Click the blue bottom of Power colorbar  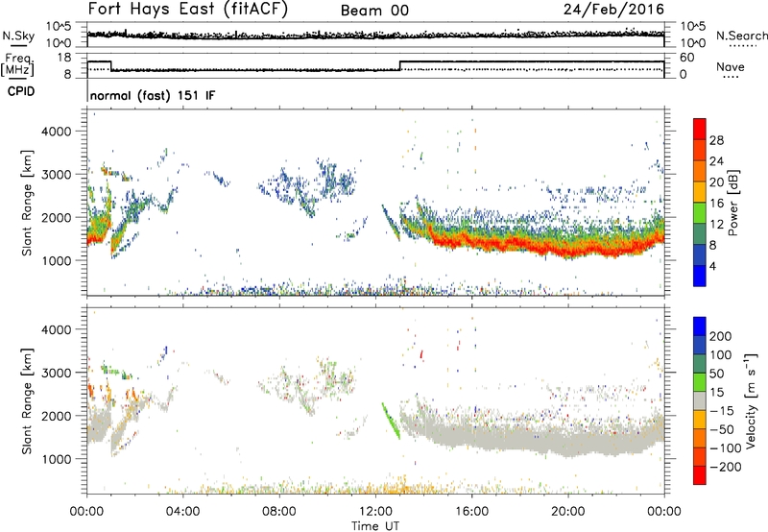[x=700, y=276]
